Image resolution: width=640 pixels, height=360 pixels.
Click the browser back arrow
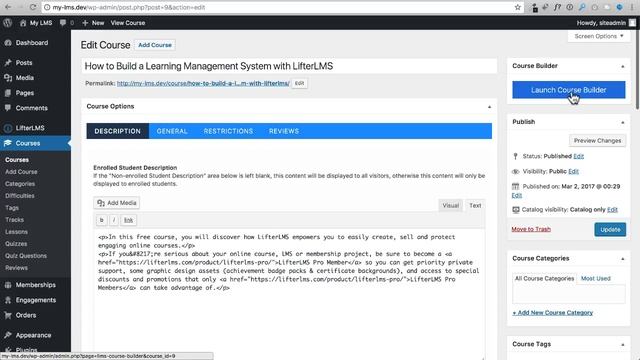pyautogui.click(x=8, y=7)
